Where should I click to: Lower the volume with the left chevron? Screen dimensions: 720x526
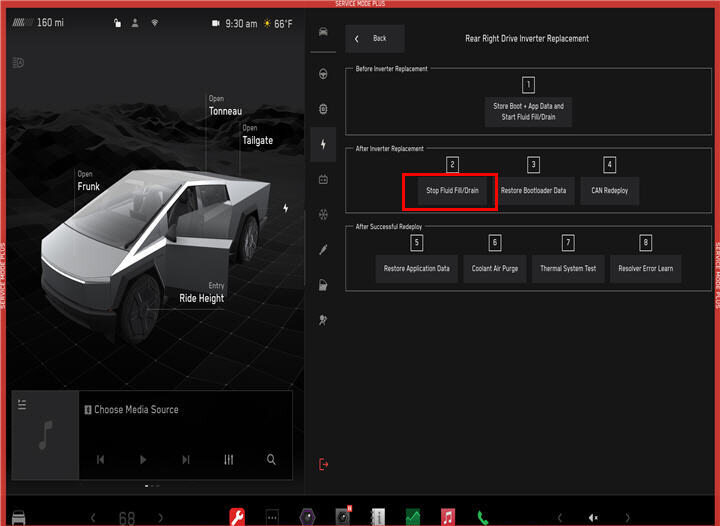coord(560,518)
